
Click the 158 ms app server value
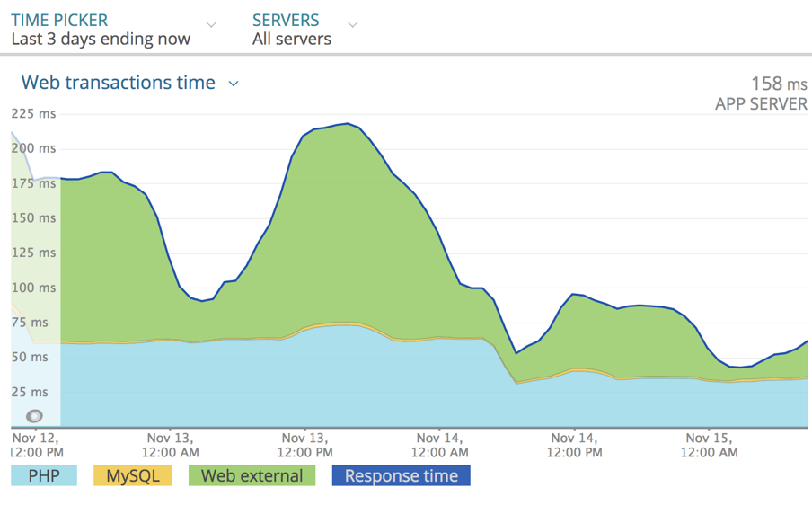pyautogui.click(x=779, y=84)
